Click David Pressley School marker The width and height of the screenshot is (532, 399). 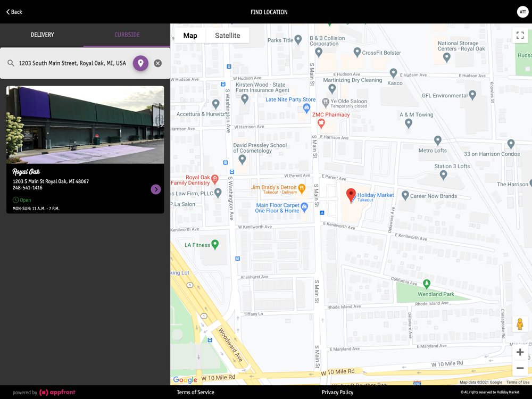pos(242,159)
